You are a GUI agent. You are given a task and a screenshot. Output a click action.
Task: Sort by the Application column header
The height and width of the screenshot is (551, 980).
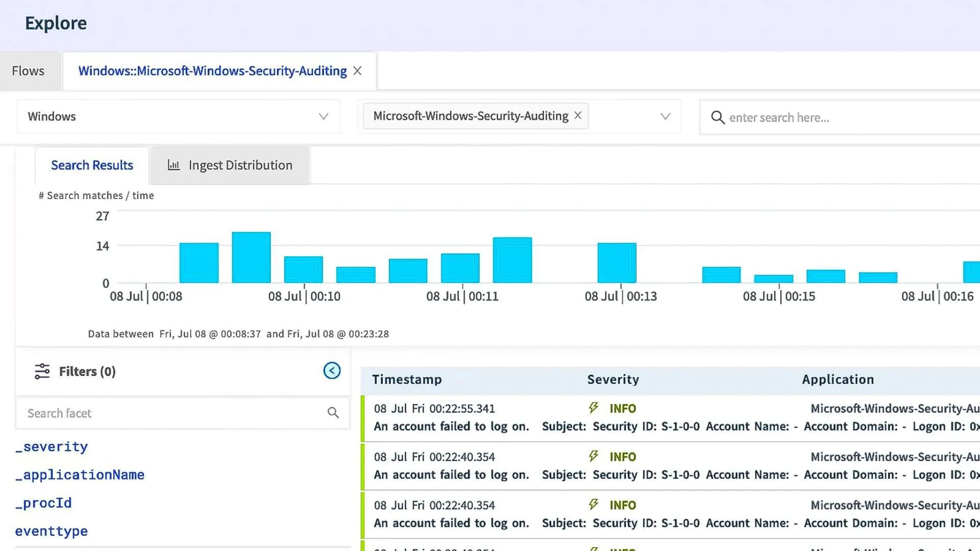pos(838,380)
